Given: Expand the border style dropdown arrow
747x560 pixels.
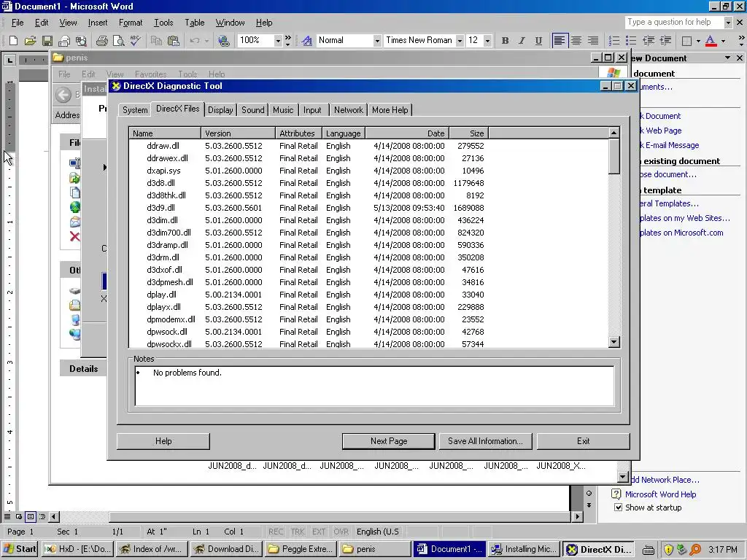Looking at the screenshot, I should [x=698, y=41].
